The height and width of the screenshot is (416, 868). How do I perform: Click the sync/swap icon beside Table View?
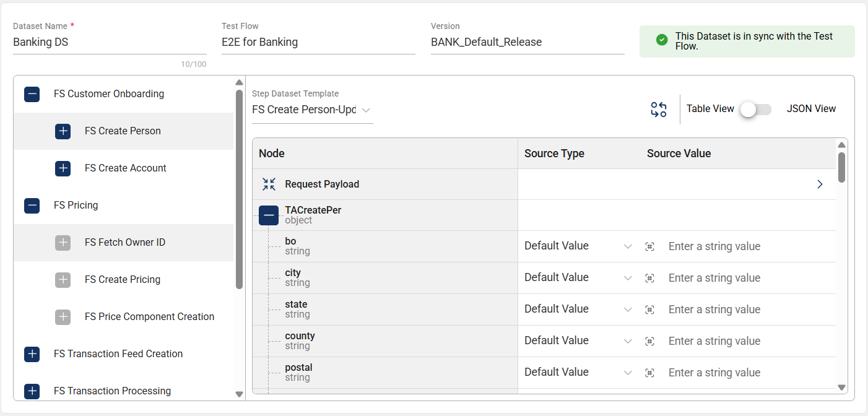point(658,110)
